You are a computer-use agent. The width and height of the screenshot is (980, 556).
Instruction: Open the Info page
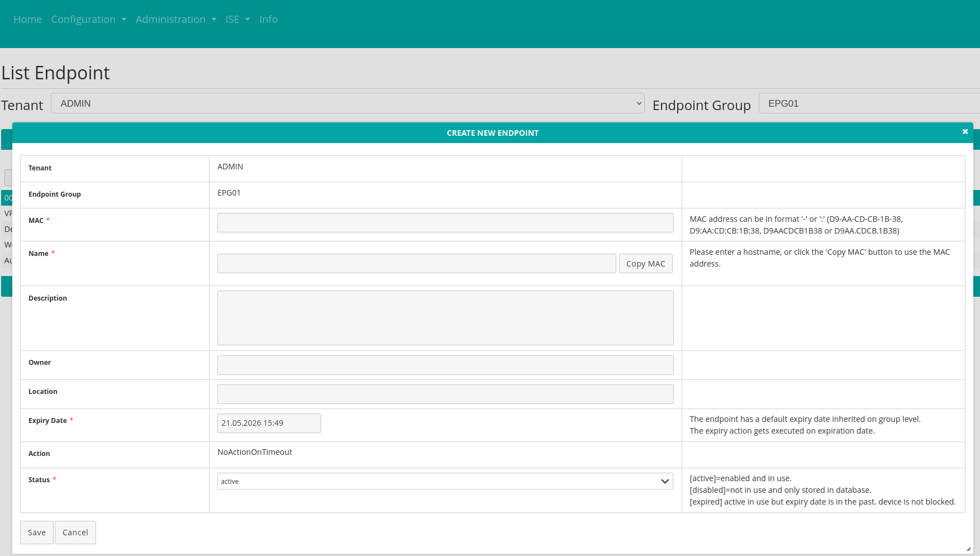tap(268, 19)
